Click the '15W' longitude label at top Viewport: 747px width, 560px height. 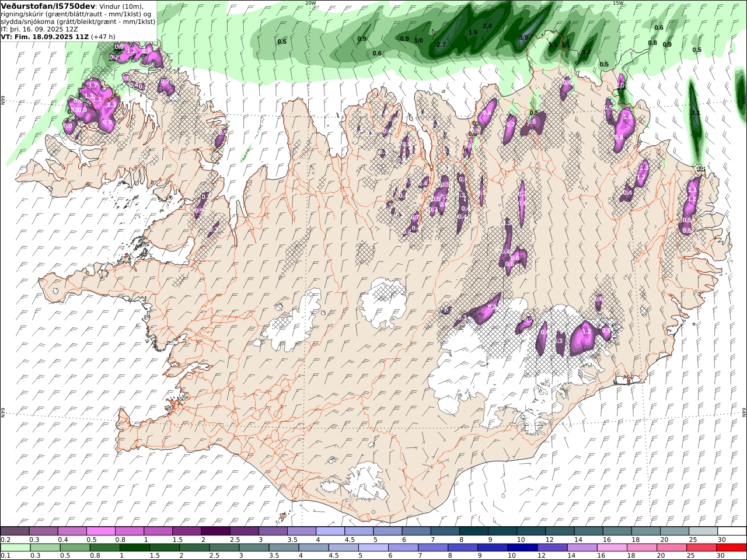click(618, 3)
